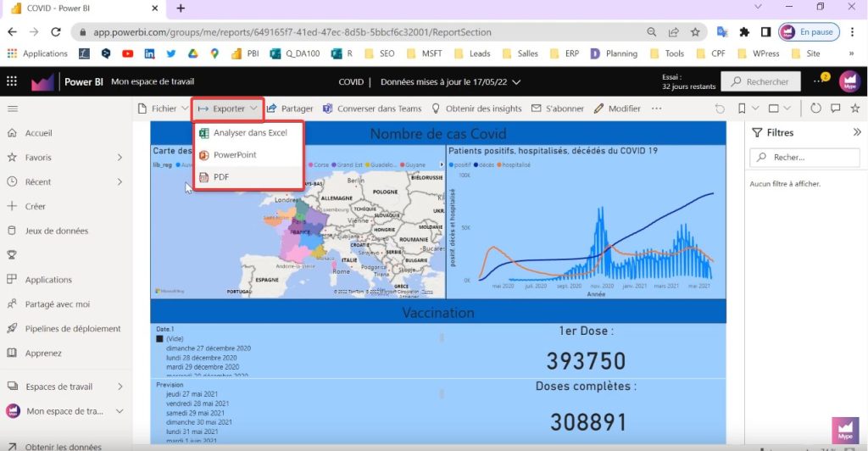Select lundi 28 décembre 2020 date
This screenshot has width=868, height=451.
click(x=202, y=358)
